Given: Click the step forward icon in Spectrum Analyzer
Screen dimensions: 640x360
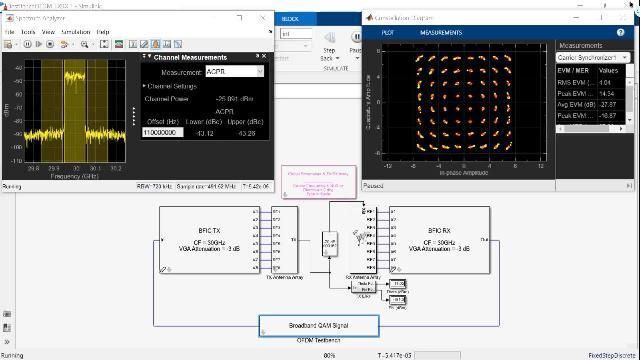Looking at the screenshot, I should tap(39, 44).
